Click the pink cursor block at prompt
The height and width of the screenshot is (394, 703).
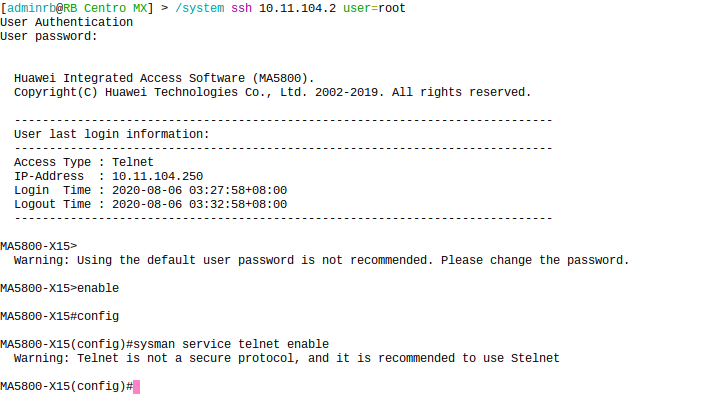coord(137,387)
